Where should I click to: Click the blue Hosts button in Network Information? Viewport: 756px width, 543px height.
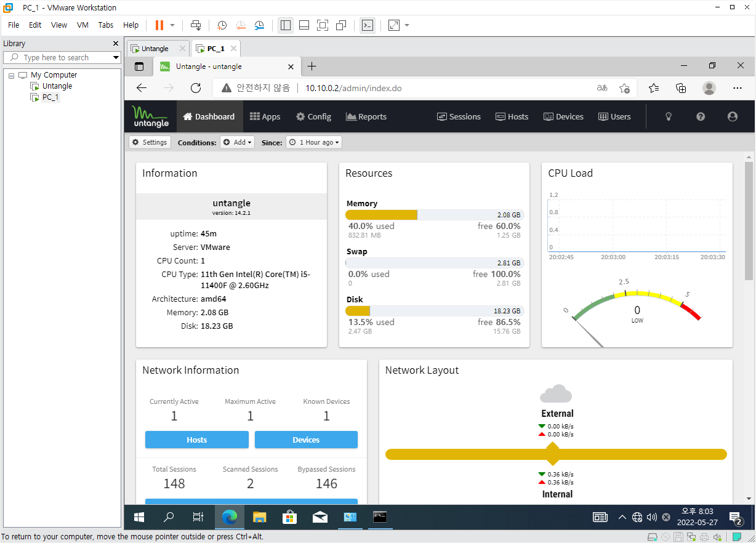point(197,440)
